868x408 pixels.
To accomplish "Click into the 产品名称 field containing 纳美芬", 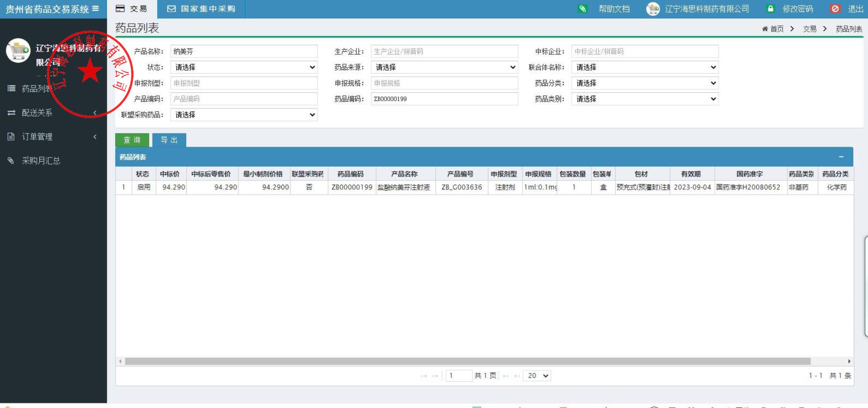I will [244, 52].
